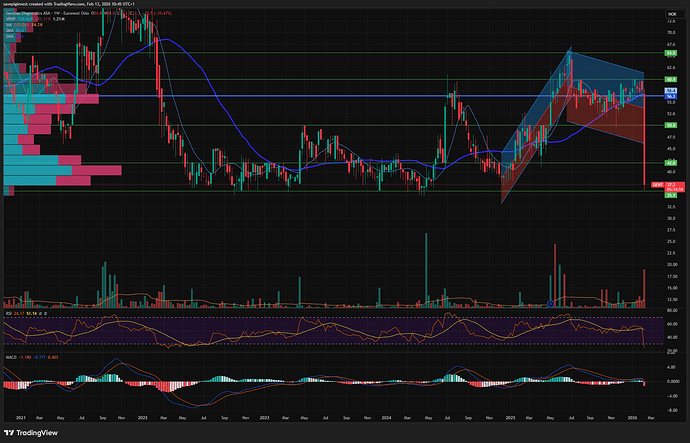Click the MACD indicator label
Screen dimensions: 690x443
click(x=10, y=355)
